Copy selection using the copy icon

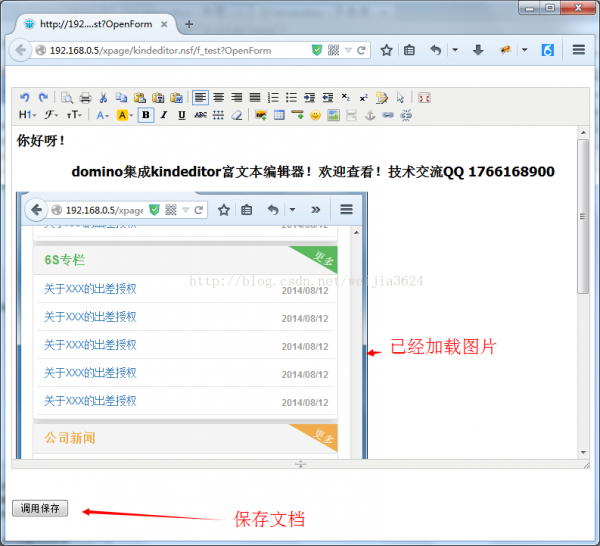coord(121,98)
